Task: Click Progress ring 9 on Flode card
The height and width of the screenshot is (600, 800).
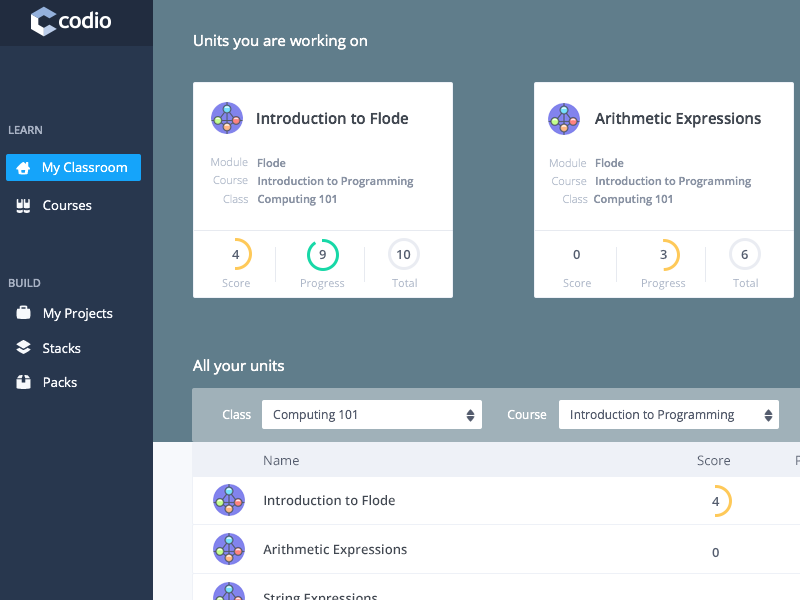Action: coord(322,255)
